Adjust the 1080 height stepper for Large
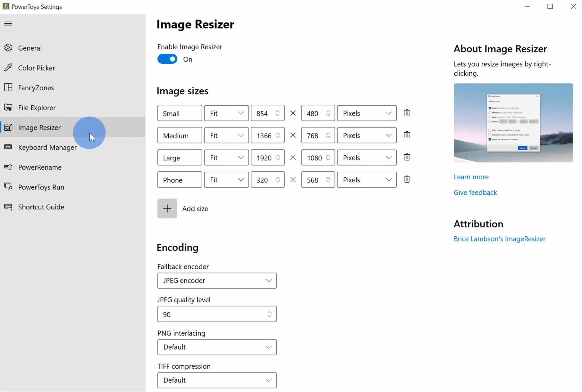 point(328,157)
